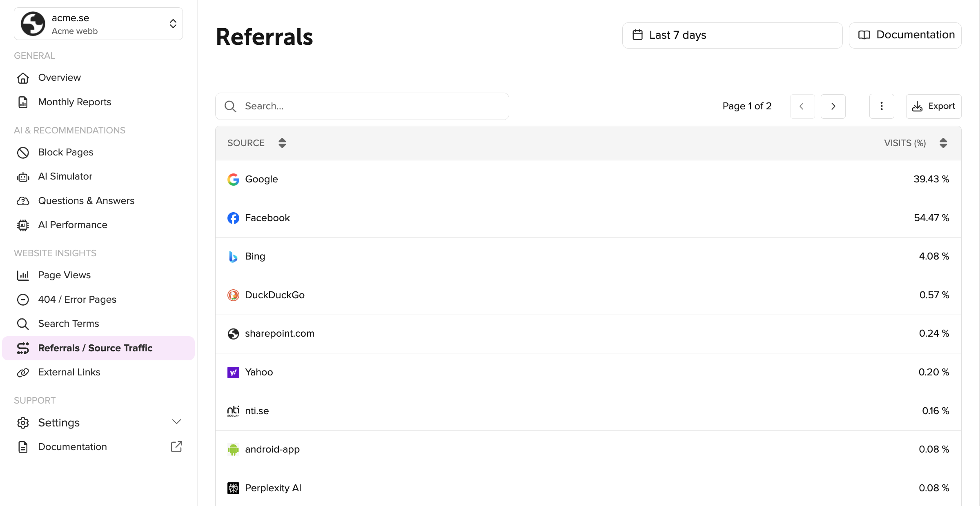Expand the Settings section chevron
Screen dimensions: 980x506
176,422
